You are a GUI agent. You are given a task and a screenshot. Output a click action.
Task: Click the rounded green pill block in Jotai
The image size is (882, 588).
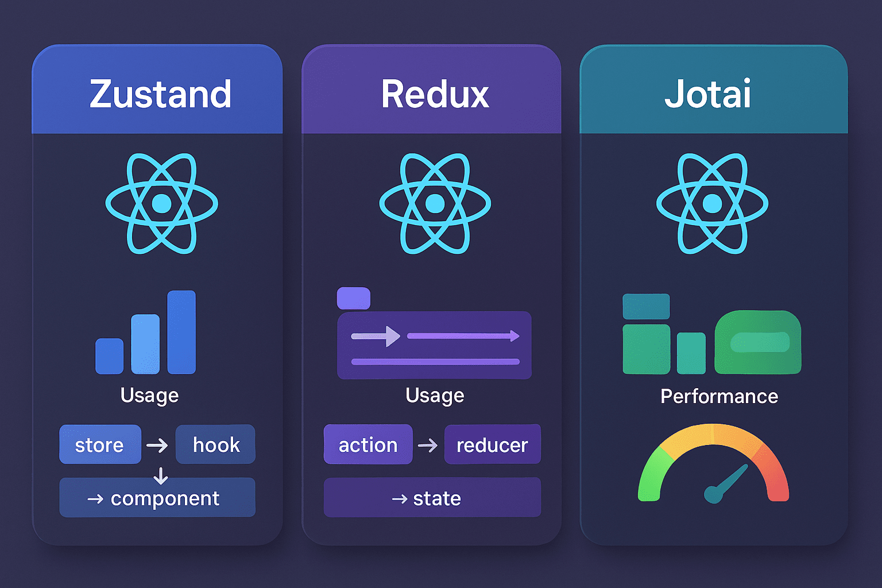tap(758, 342)
